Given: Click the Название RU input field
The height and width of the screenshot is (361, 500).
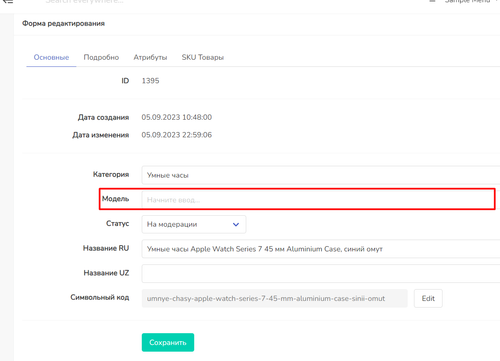Looking at the screenshot, I should point(321,249).
